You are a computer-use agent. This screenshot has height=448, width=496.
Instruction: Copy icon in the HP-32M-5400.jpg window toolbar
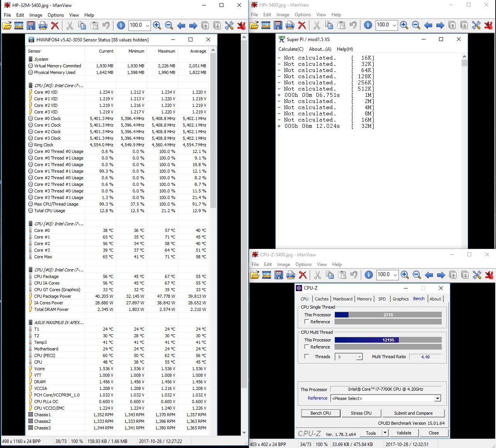pyautogui.click(x=82, y=26)
